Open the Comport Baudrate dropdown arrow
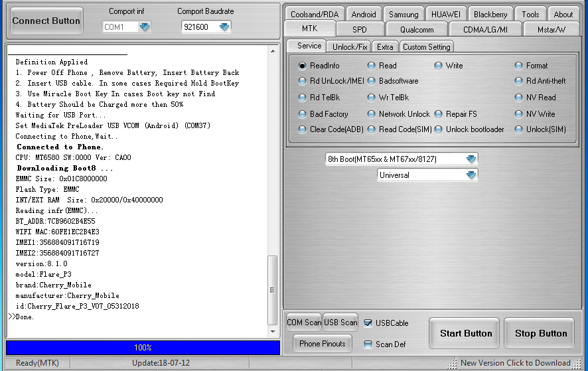 224,27
